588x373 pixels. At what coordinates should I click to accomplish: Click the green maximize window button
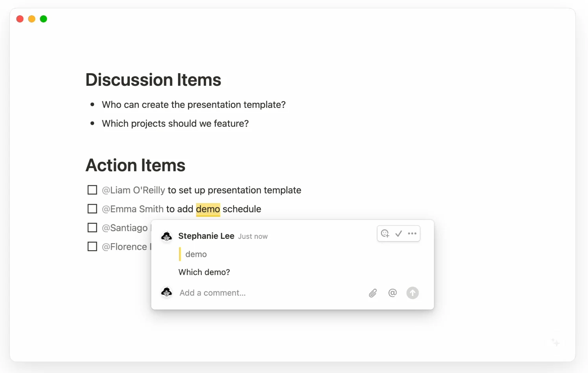pyautogui.click(x=44, y=19)
